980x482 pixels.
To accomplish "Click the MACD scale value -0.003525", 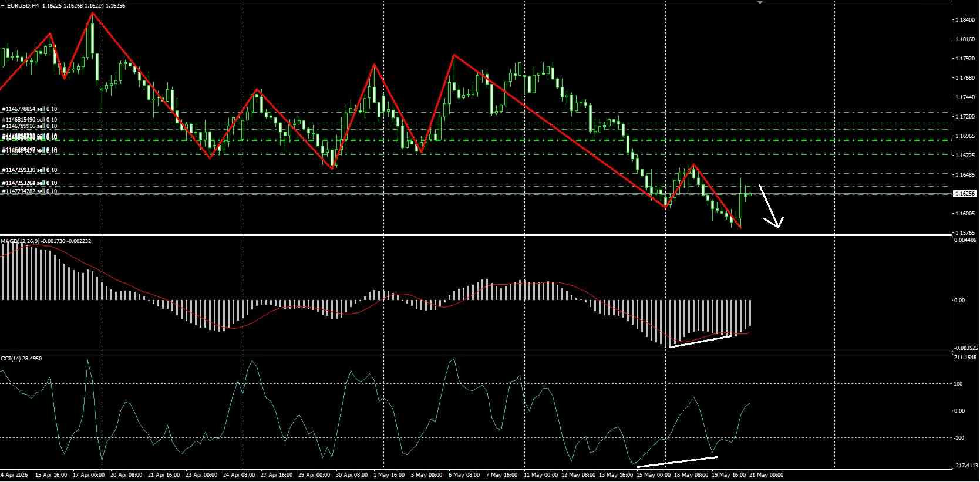I will pos(965,348).
